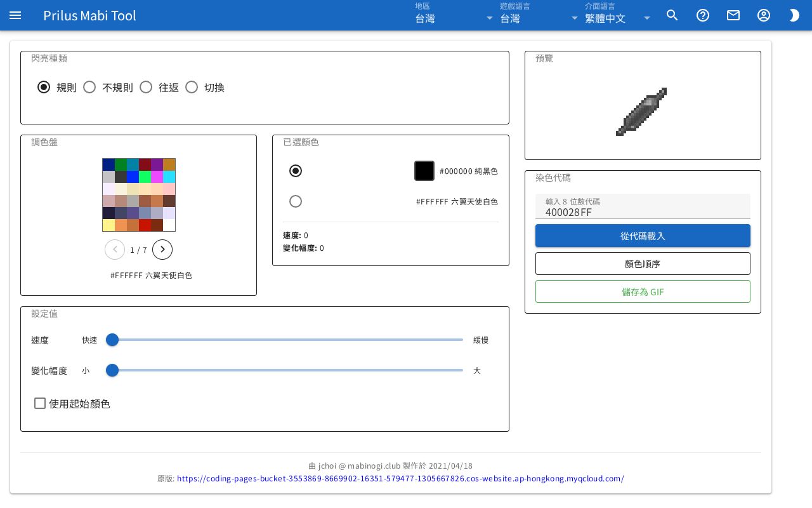Toggle dark mode moon icon
Image resolution: width=812 pixels, height=508 pixels.
794,15
